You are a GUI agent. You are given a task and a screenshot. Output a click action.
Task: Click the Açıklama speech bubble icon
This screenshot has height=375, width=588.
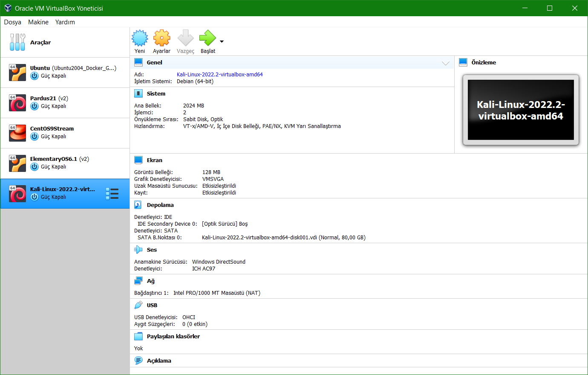(138, 360)
